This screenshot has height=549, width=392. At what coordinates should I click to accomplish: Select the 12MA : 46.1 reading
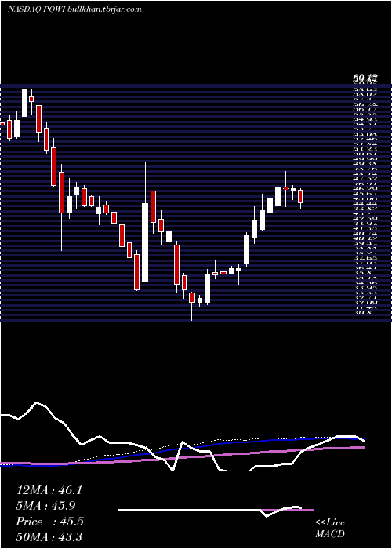[x=49, y=490]
